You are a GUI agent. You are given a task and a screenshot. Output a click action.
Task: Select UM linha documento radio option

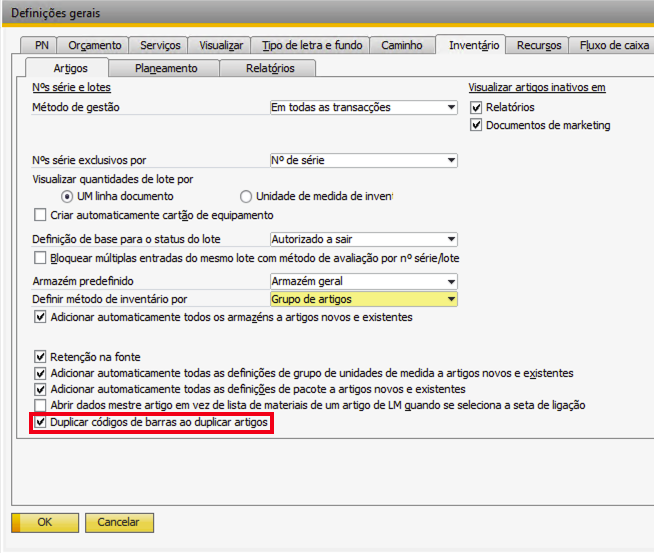click(x=68, y=196)
